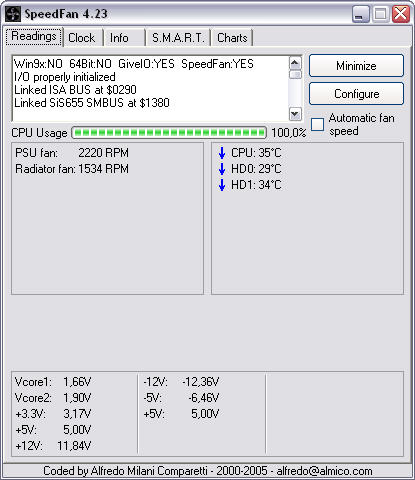Click the down arrow beside HD1: 34°C
Image resolution: width=415 pixels, height=480 pixels.
tap(222, 185)
